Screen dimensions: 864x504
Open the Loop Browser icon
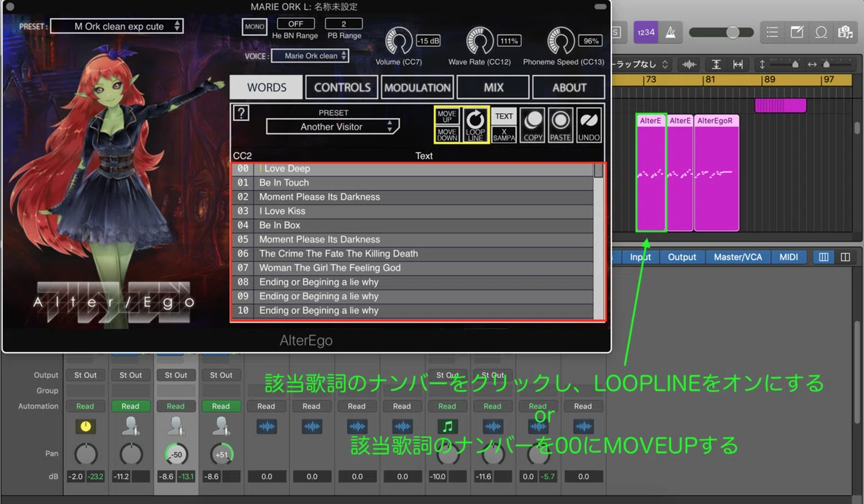pos(821,32)
